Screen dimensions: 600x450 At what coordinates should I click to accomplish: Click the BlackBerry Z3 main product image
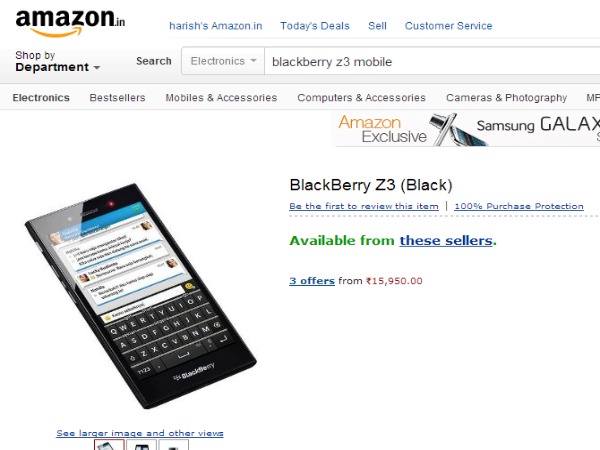pos(140,296)
